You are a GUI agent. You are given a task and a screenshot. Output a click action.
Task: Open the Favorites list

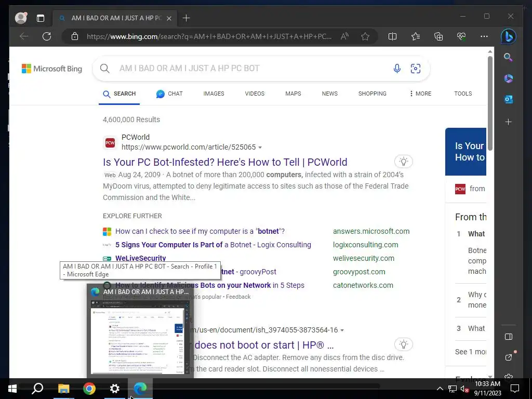pos(416,36)
